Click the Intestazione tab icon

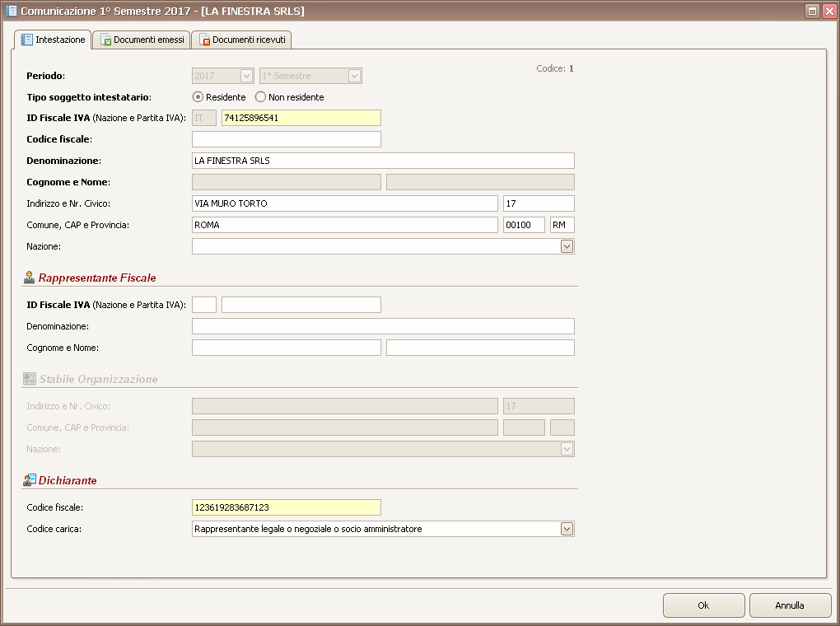[x=27, y=40]
